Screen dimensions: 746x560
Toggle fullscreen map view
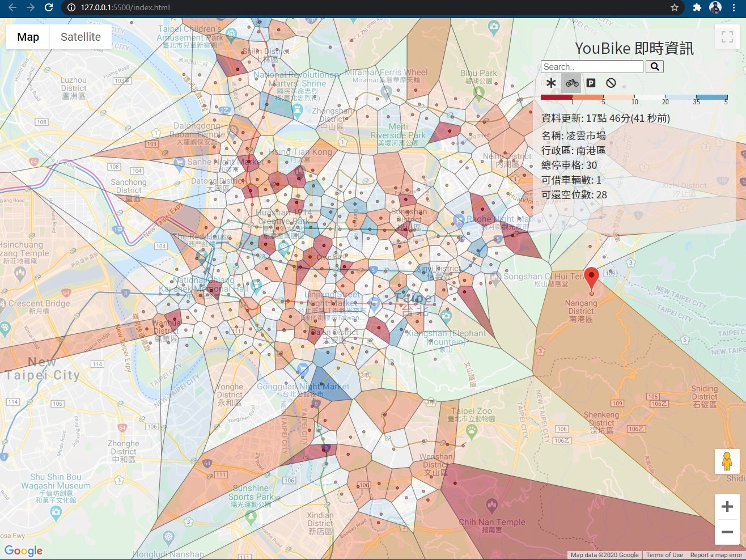[x=727, y=37]
